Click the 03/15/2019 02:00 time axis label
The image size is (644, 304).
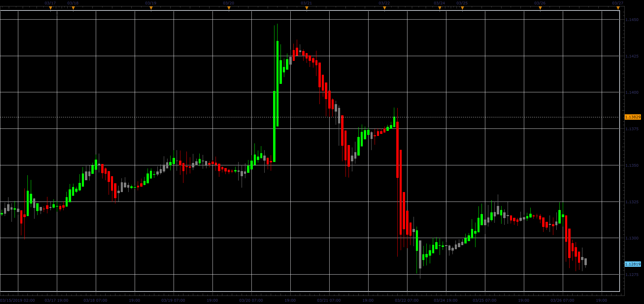point(18,300)
